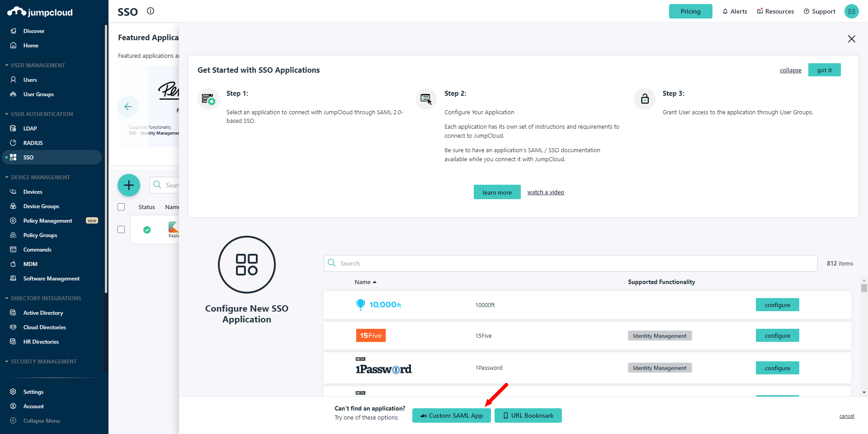Check the first application row checkbox
This screenshot has width=868, height=434.
[x=121, y=229]
